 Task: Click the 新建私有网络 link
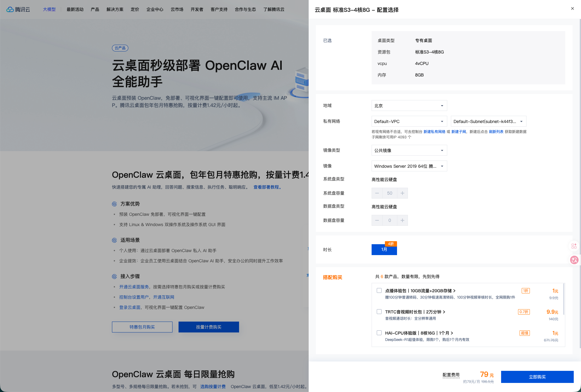(434, 132)
